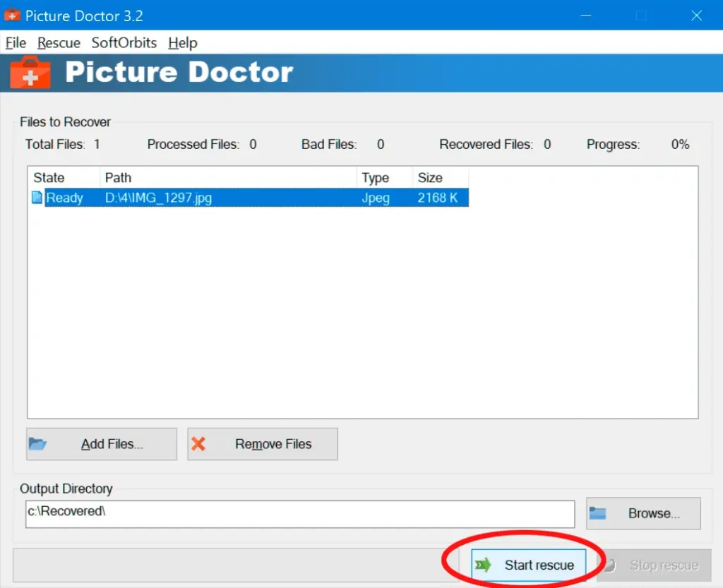
Task: Sort list by Type column header
Action: tap(383, 177)
